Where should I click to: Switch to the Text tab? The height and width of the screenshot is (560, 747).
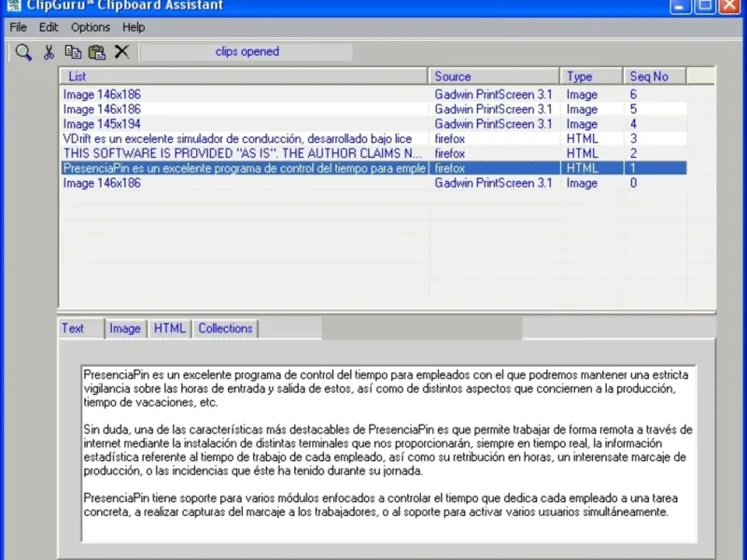(x=81, y=329)
